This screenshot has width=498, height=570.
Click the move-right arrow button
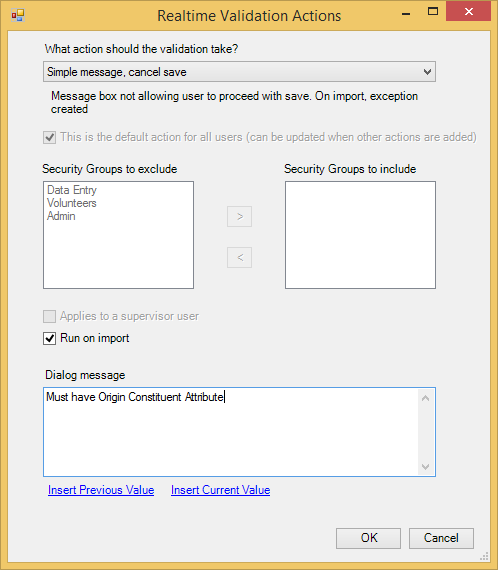coord(240,217)
